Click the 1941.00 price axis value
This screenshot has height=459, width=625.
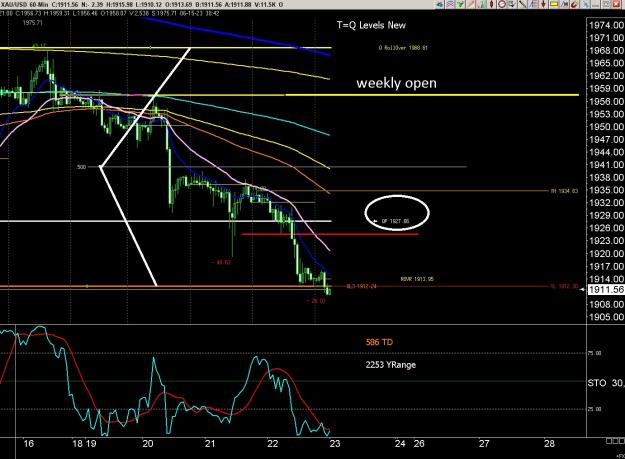(x=606, y=165)
